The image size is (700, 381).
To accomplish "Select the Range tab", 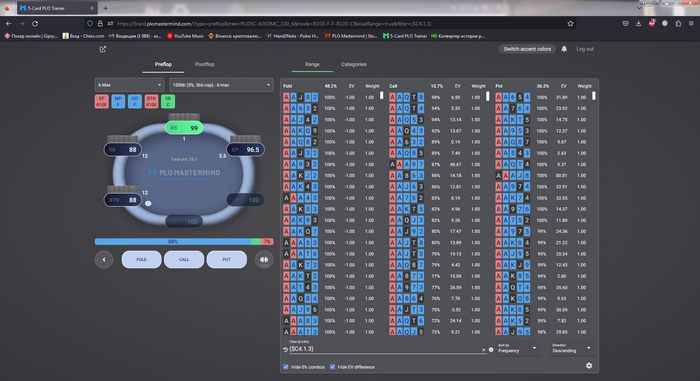I will coord(312,64).
